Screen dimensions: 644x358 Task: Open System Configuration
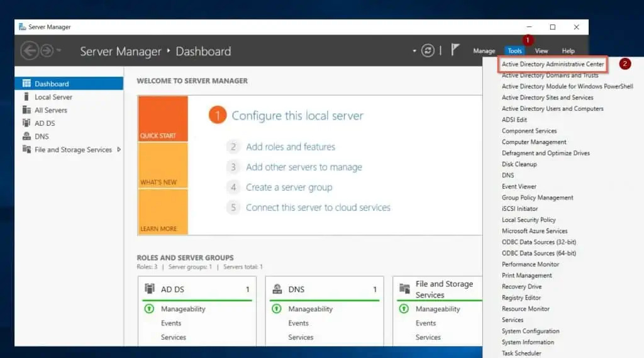click(530, 331)
